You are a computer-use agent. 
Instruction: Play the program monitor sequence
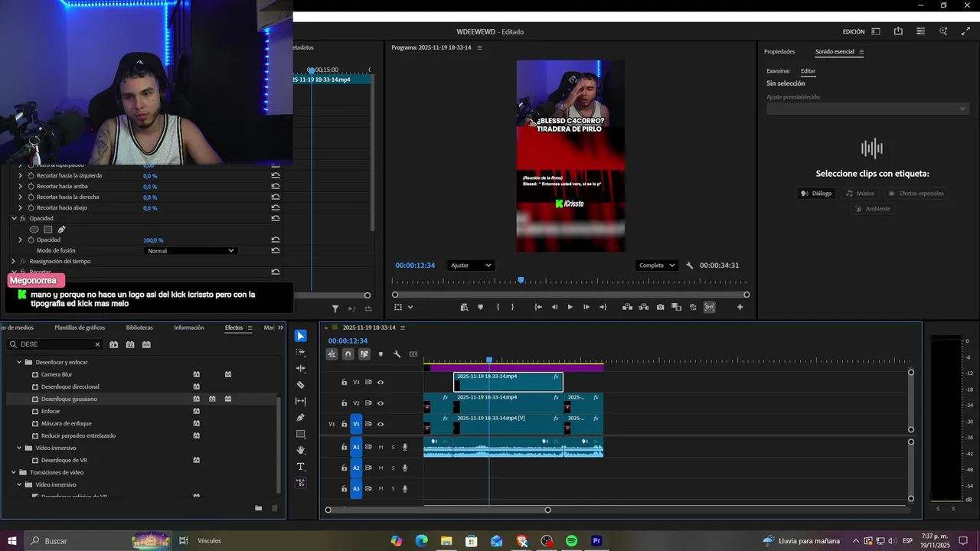click(570, 307)
